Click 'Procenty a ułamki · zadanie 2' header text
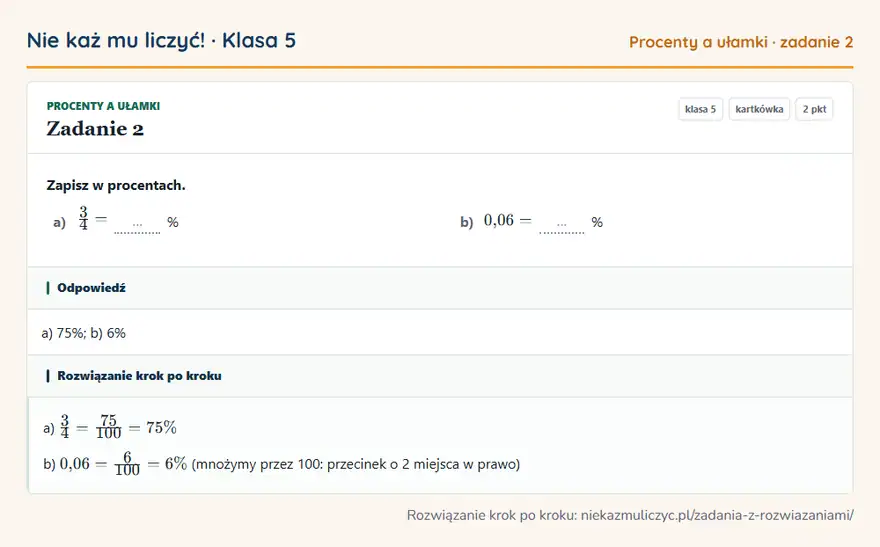The height and width of the screenshot is (547, 880). tap(741, 42)
